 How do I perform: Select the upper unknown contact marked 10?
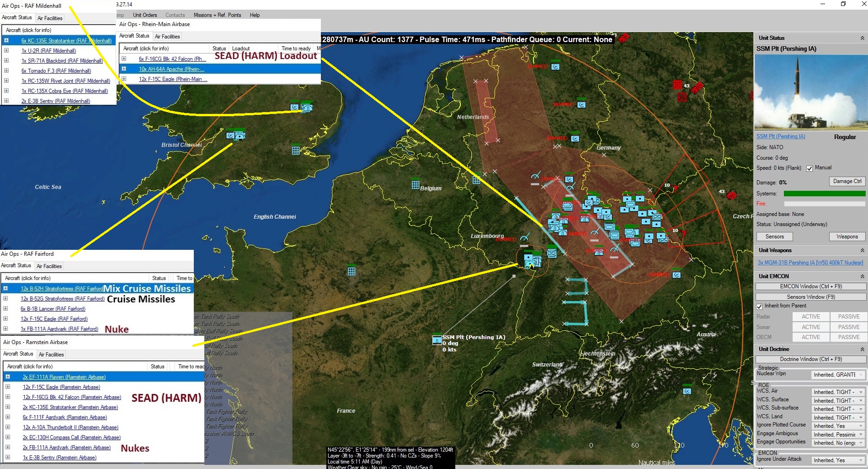click(675, 188)
